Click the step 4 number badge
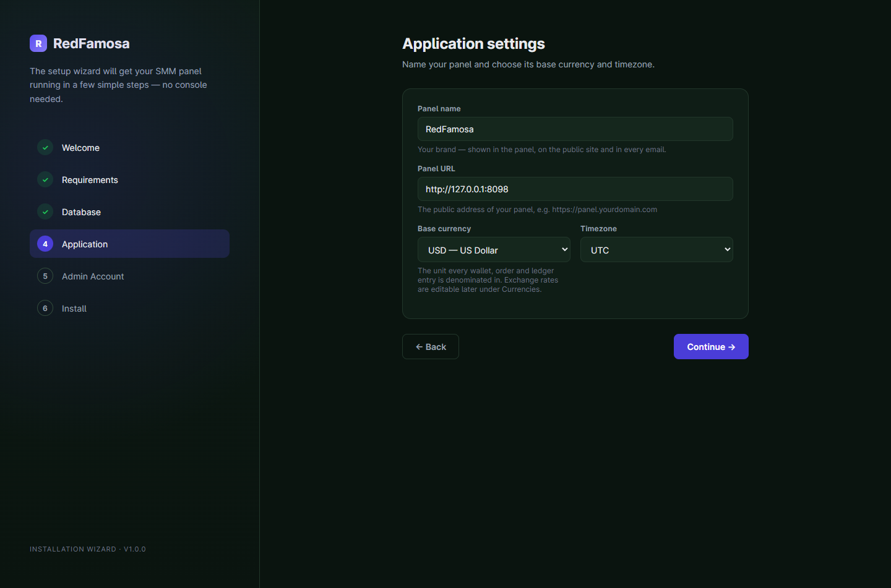Viewport: 891px width, 588px height. pos(45,244)
